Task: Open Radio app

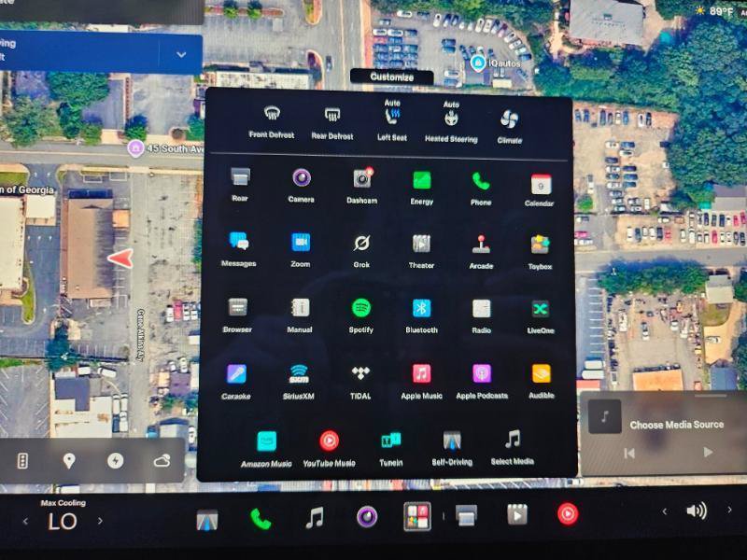Action: pyautogui.click(x=481, y=316)
